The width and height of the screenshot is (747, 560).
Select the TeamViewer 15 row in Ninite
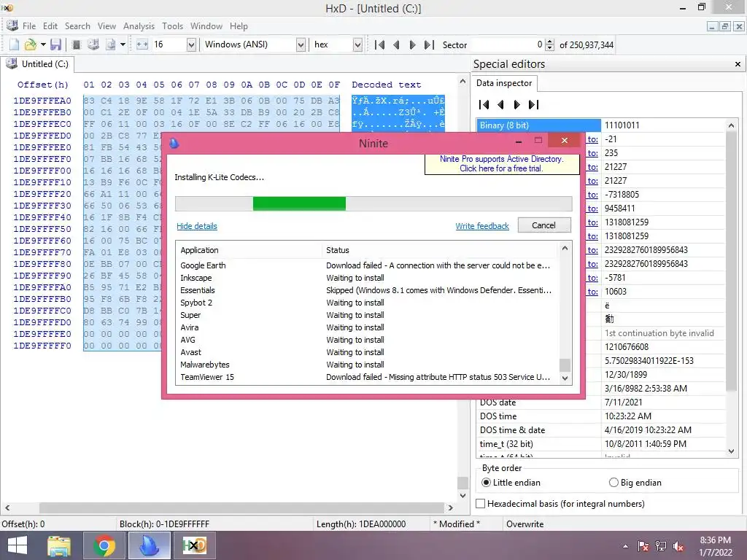[368, 377]
